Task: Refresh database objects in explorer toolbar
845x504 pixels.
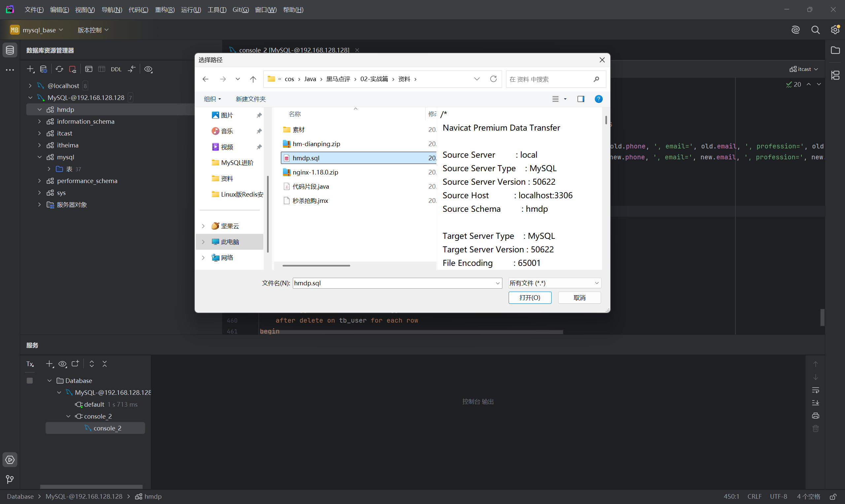Action: click(x=59, y=69)
